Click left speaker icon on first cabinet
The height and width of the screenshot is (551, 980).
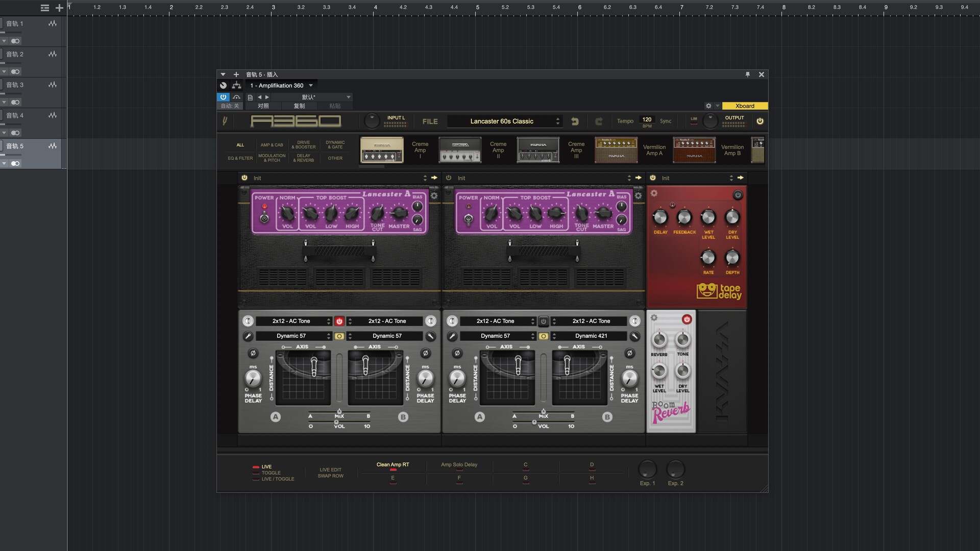point(248,321)
